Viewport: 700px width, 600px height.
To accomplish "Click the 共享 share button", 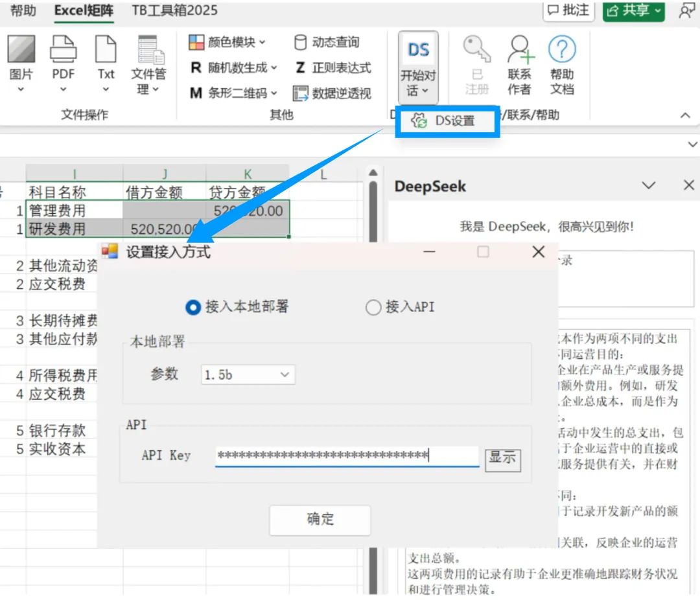I will (633, 10).
